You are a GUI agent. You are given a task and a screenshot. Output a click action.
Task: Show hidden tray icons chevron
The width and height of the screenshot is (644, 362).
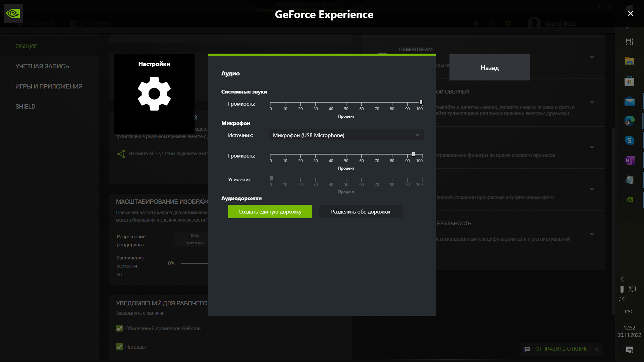pos(622,279)
